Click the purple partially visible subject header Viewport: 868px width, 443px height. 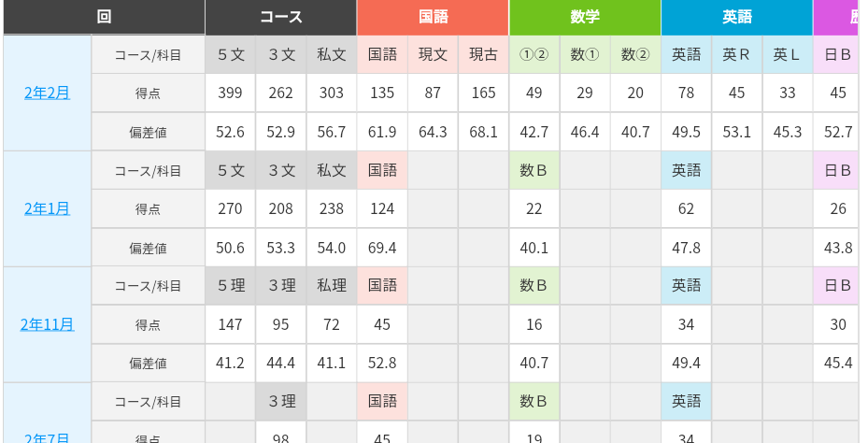(836, 17)
